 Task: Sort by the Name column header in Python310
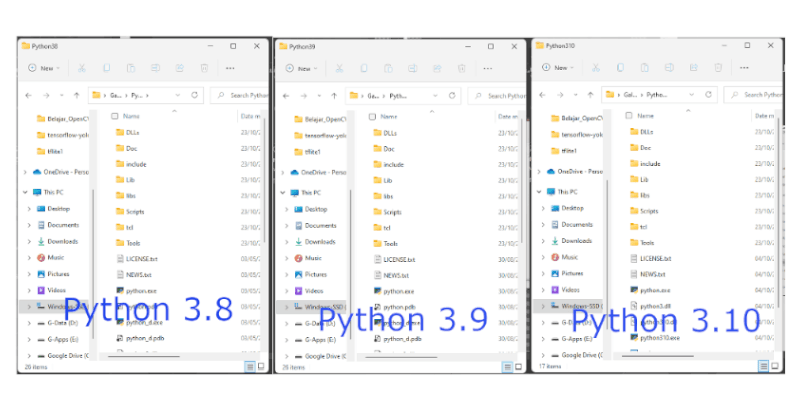coord(645,116)
